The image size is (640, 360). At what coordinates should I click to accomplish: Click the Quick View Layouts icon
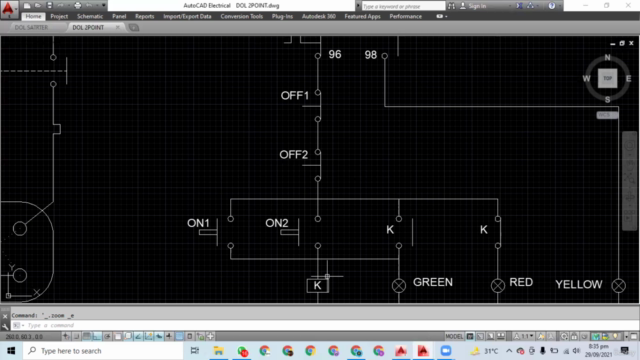[x=490, y=336]
